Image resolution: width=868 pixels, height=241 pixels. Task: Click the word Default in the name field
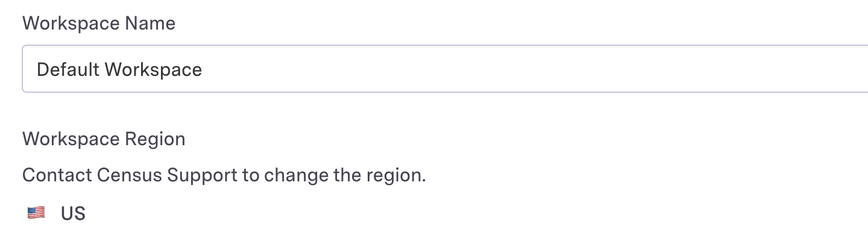point(68,70)
